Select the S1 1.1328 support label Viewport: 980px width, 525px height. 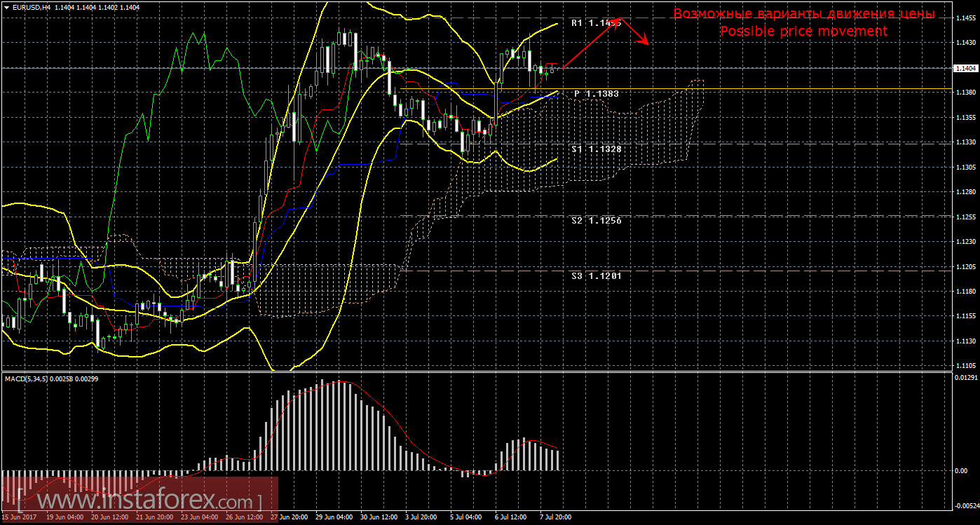(596, 149)
